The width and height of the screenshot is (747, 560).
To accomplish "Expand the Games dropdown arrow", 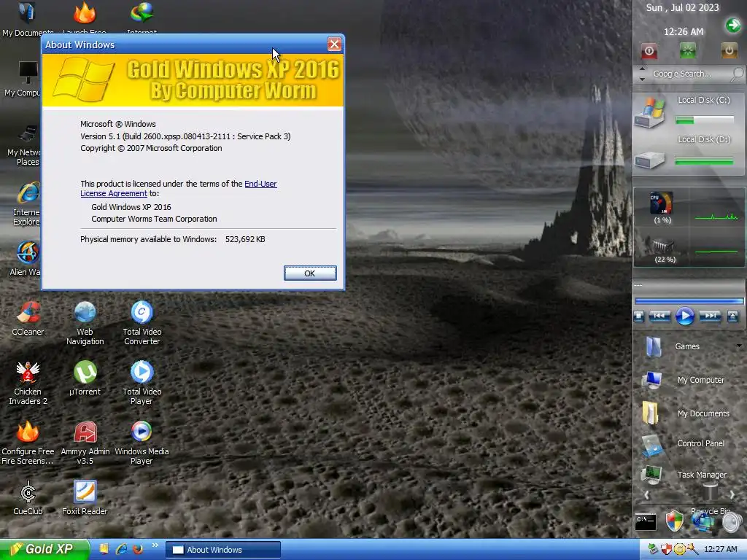I will click(x=739, y=346).
